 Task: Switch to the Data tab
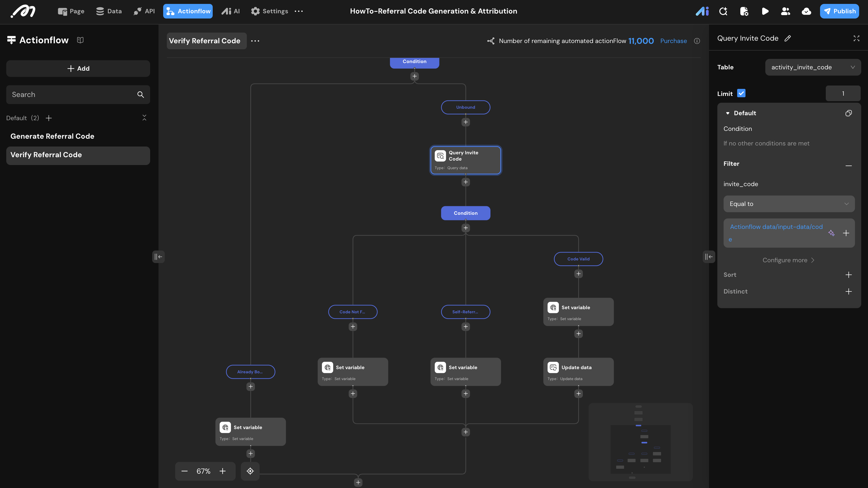pyautogui.click(x=109, y=11)
